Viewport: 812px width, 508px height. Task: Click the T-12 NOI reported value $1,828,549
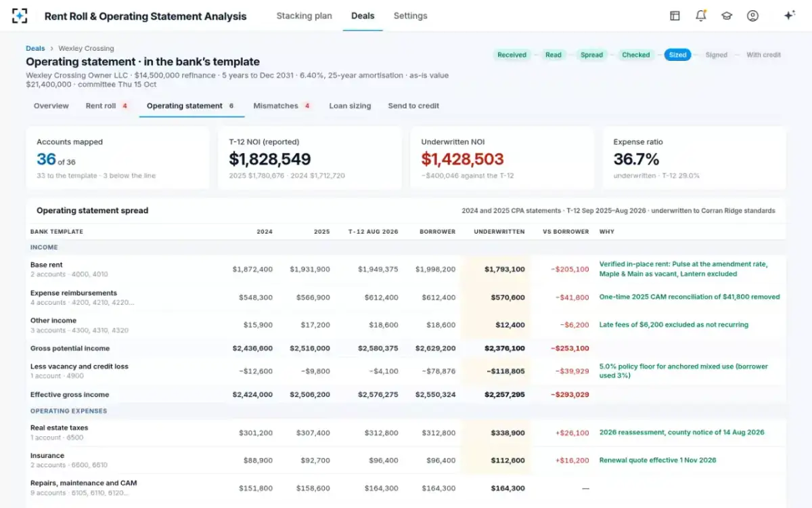(x=270, y=159)
